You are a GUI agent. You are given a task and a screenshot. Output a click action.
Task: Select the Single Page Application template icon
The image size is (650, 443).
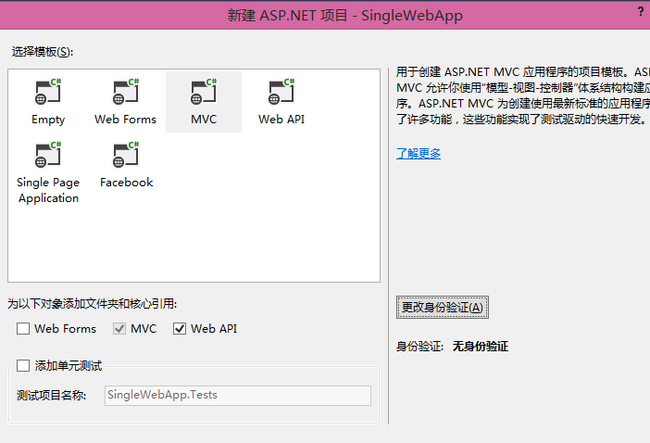(48, 155)
